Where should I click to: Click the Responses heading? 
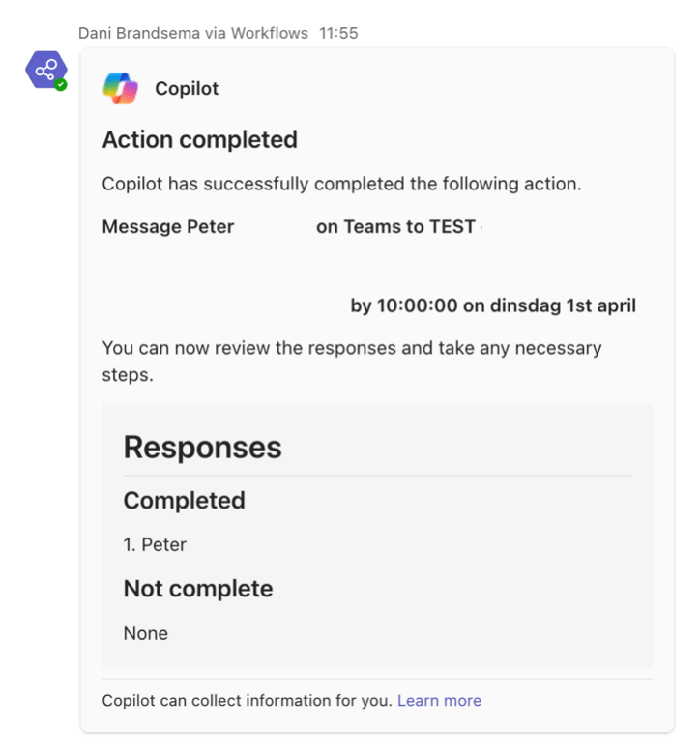pyautogui.click(x=202, y=448)
